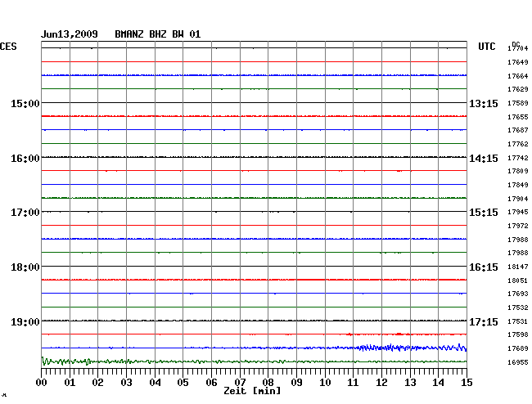Viewport: 532px width, 404px height.
Task: Click the 15:15 UTC time label
Action: 484,213
